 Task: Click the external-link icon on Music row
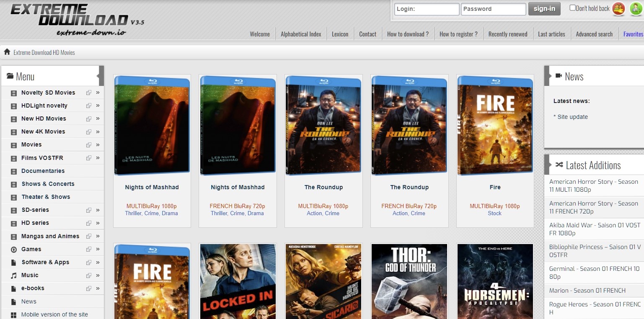pyautogui.click(x=88, y=275)
